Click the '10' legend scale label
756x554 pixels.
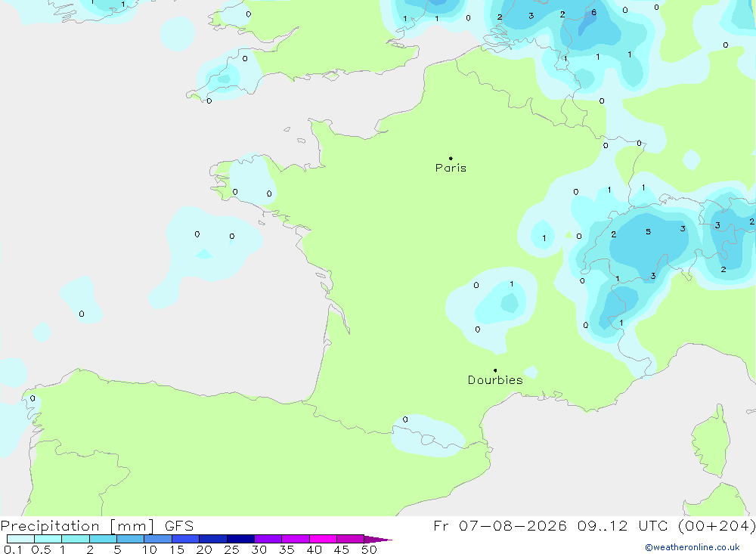[x=150, y=549]
